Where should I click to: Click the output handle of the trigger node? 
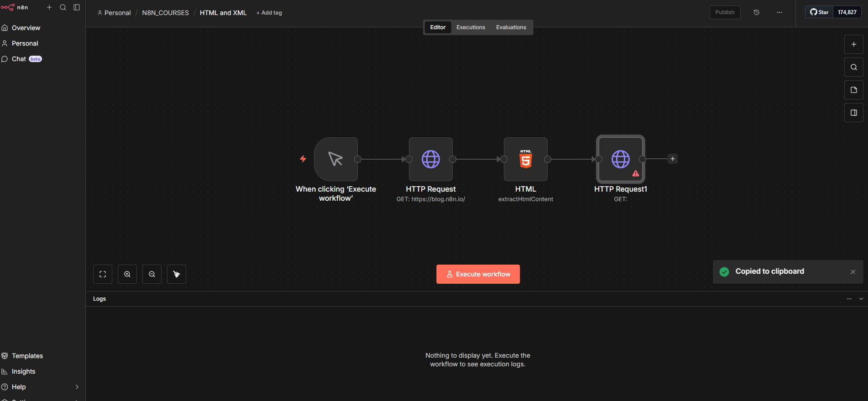358,159
